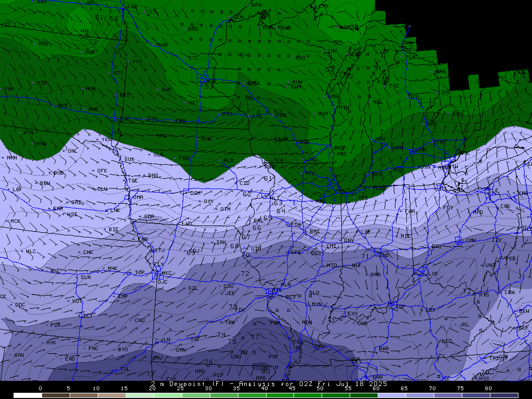Click the '68' dewpoint contour label
The width and height of the screenshot is (532, 399).
[234, 246]
